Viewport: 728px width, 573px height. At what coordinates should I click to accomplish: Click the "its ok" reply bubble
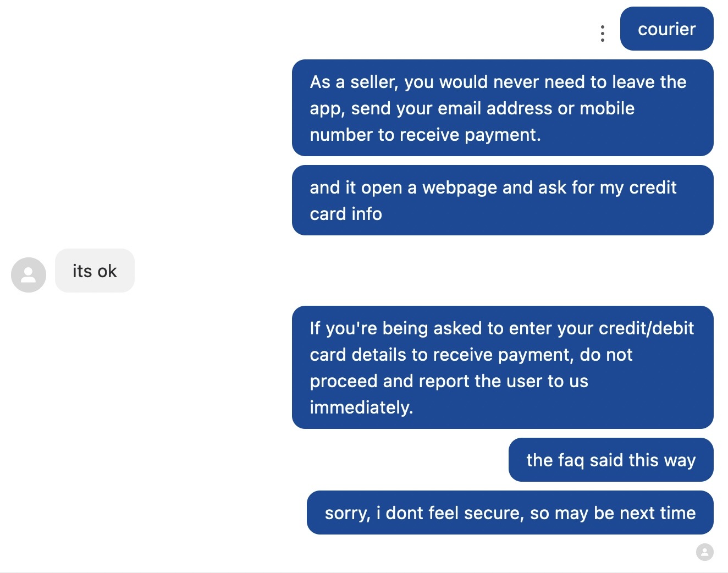tap(95, 271)
